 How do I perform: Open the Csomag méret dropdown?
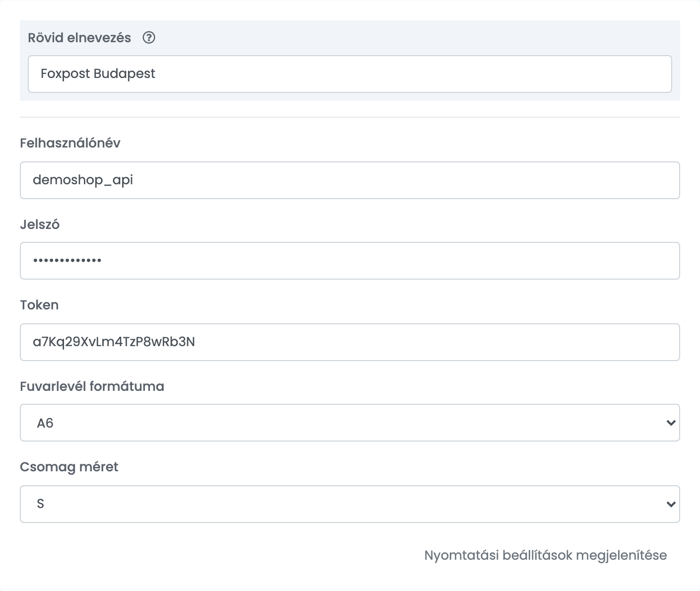click(x=350, y=504)
